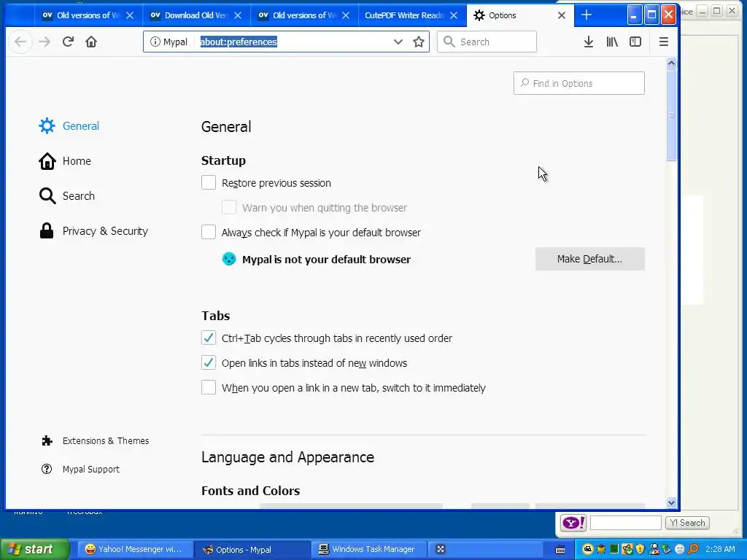Viewport: 747px width, 560px height.
Task: Select General preferences category
Action: click(69, 125)
